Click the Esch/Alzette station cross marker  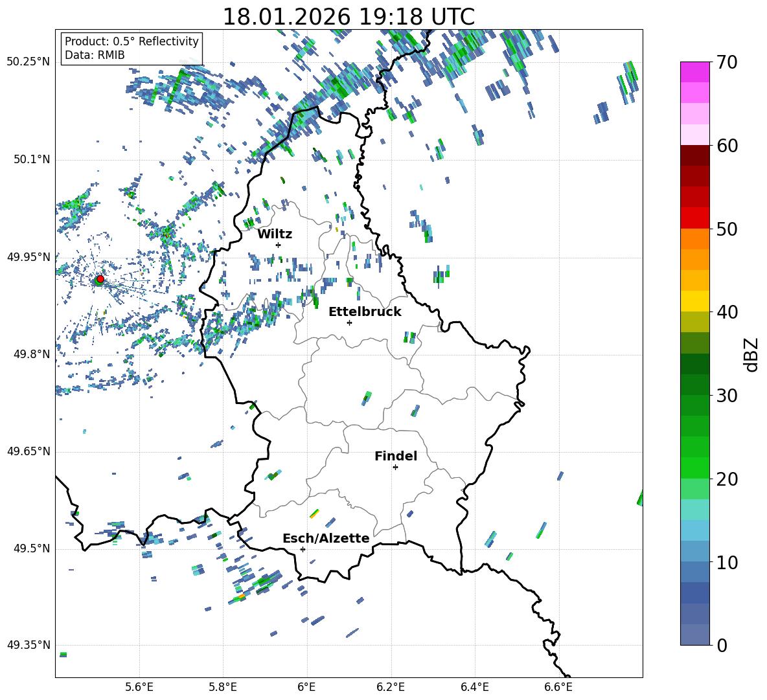[x=303, y=549]
